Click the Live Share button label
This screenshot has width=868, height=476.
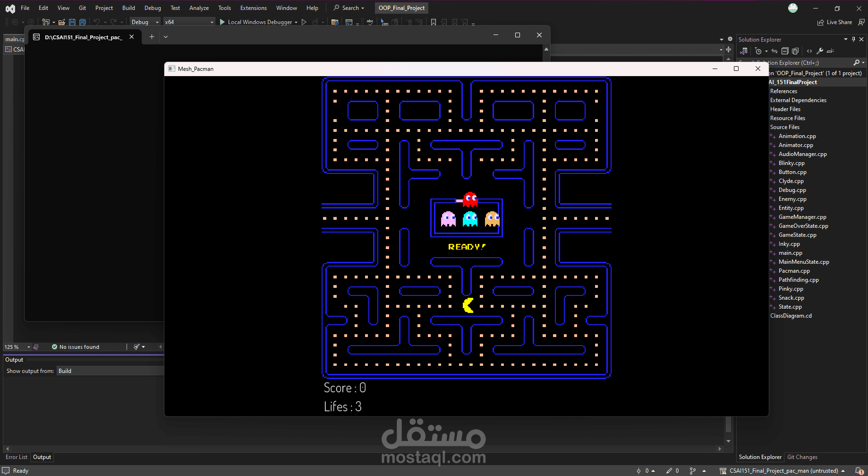point(839,22)
